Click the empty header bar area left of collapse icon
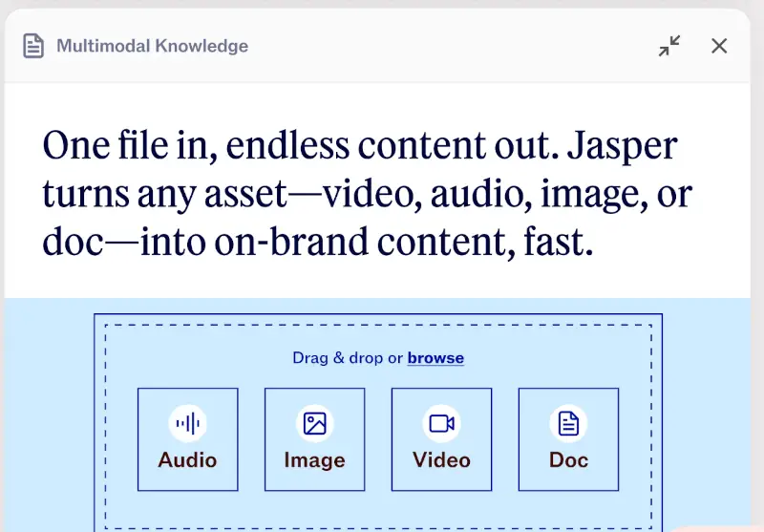764x532 pixels. point(438,46)
